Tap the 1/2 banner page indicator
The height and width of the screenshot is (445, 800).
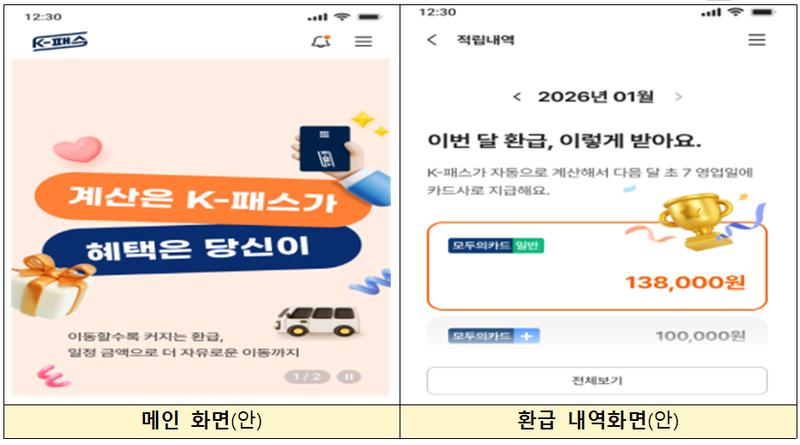click(307, 377)
